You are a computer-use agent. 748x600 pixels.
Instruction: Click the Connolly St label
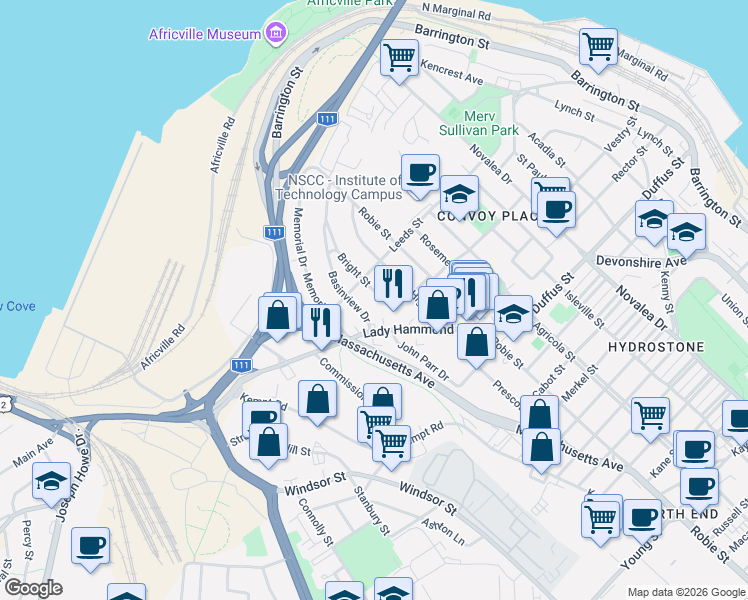(315, 522)
